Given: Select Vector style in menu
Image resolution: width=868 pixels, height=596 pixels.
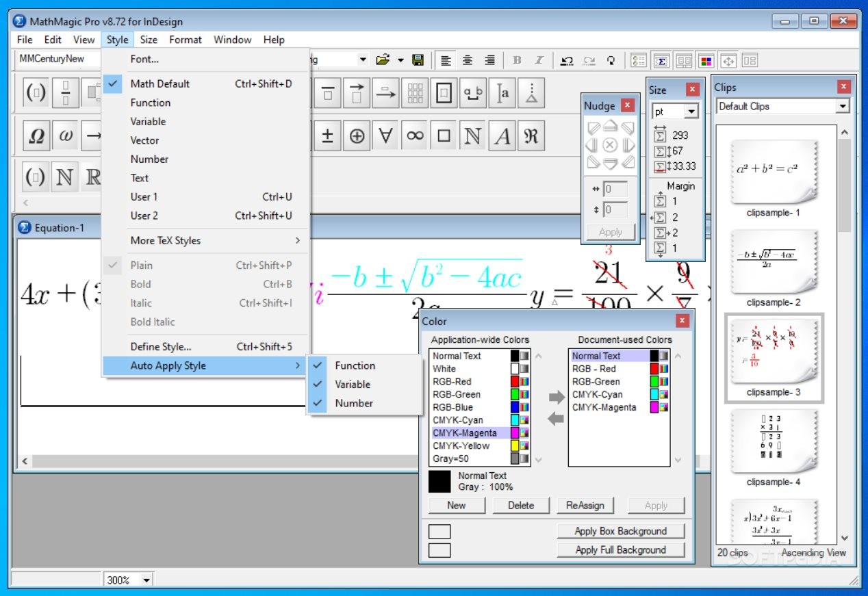Looking at the screenshot, I should pos(206,140).
